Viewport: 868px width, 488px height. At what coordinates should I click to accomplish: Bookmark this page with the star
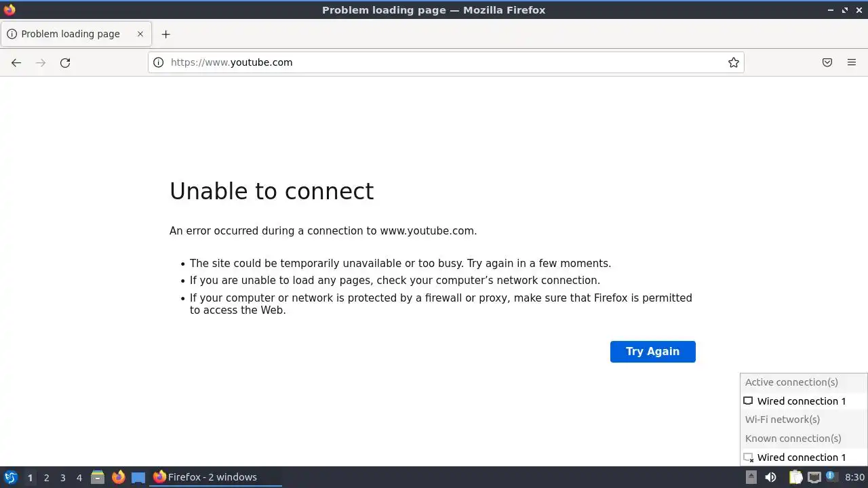[x=734, y=62]
